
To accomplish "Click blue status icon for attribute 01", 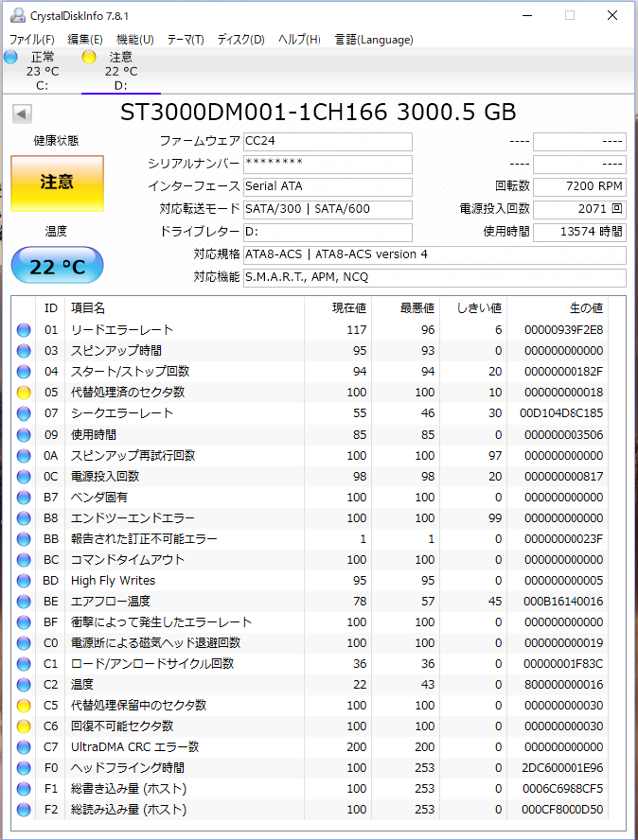I will tap(24, 330).
